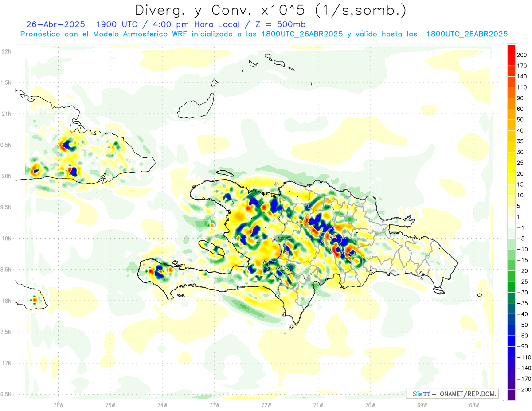The width and height of the screenshot is (532, 411).
Task: Click the '22N' latitude label
Action: click(x=6, y=51)
